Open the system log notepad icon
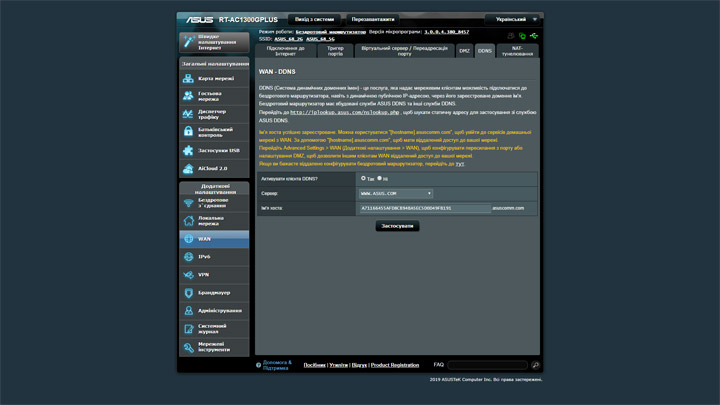The height and width of the screenshot is (405, 720). (188, 329)
